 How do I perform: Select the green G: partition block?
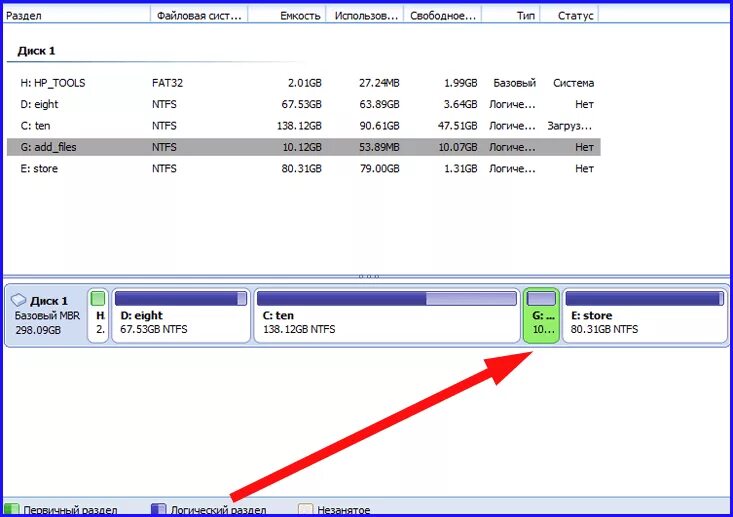coord(541,315)
